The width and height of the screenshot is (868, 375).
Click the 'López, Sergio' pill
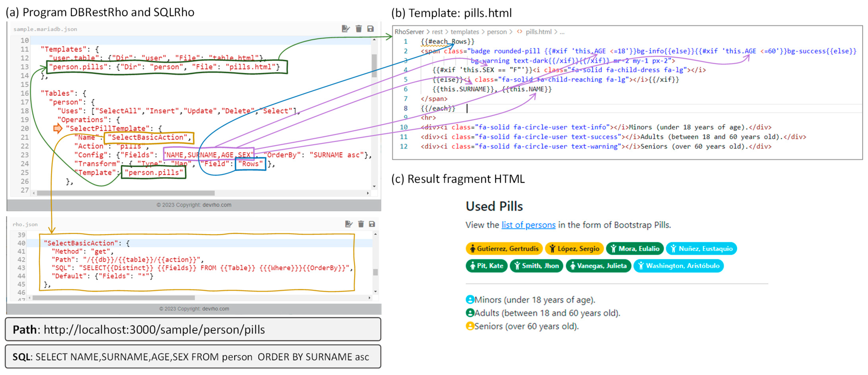coord(574,249)
